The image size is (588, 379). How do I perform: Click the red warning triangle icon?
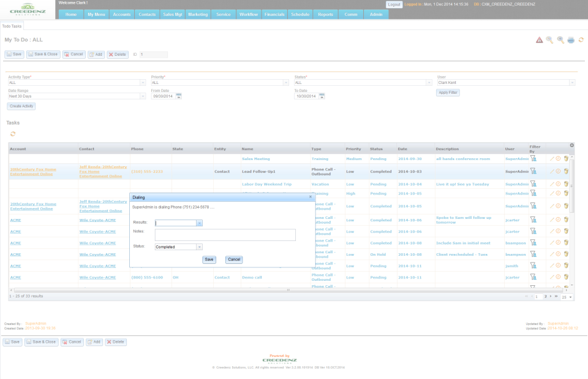point(539,40)
